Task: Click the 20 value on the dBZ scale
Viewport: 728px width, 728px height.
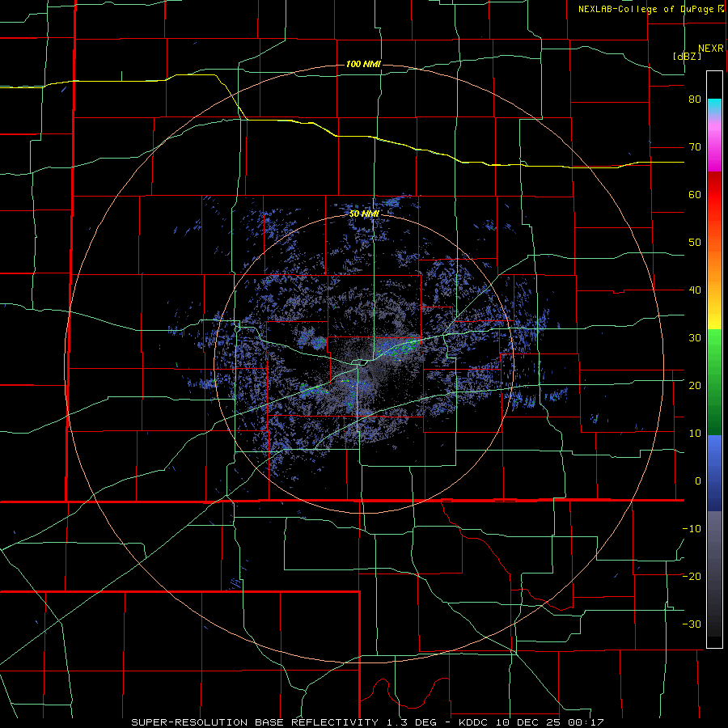Action: pyautogui.click(x=695, y=386)
